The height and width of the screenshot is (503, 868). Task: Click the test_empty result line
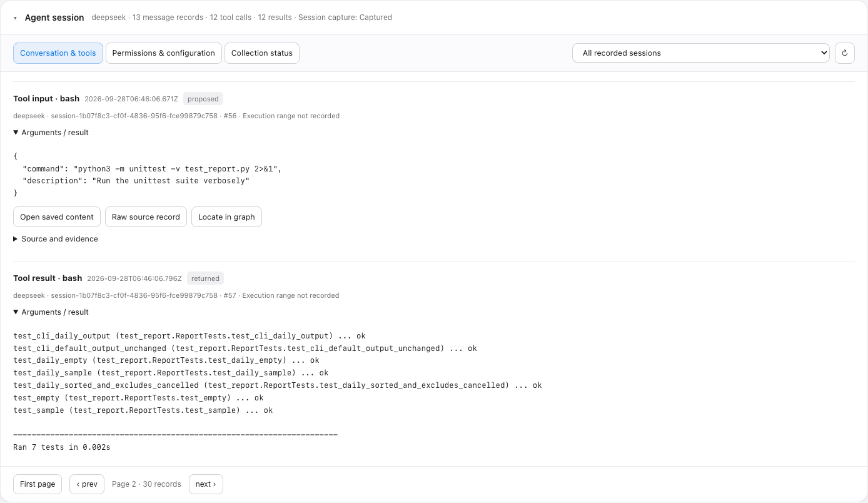[138, 398]
